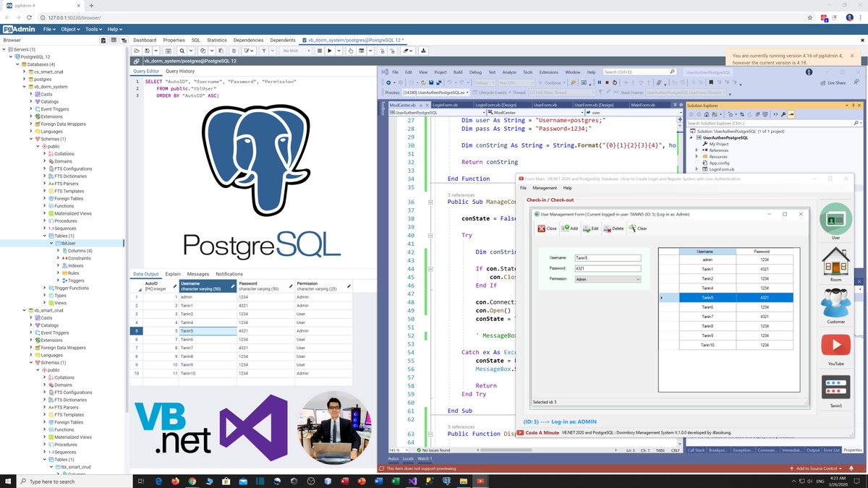The image size is (868, 488).
Task: Switch to the Query History tab
Action: pos(180,72)
